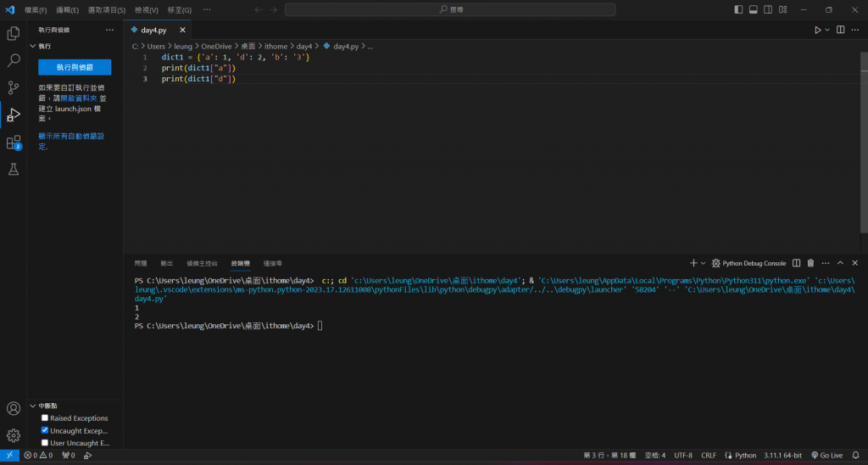Open the Explorer view in activity bar
This screenshot has height=465, width=868.
(14, 33)
